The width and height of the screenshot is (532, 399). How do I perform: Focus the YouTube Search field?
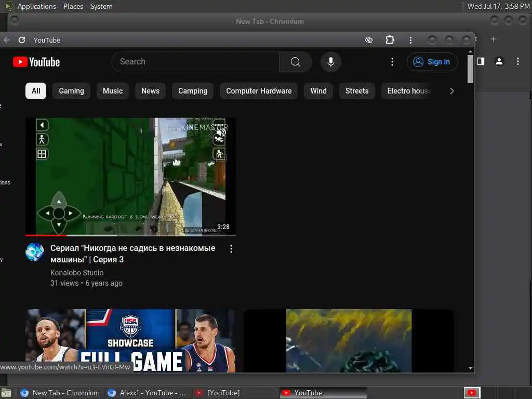point(196,62)
